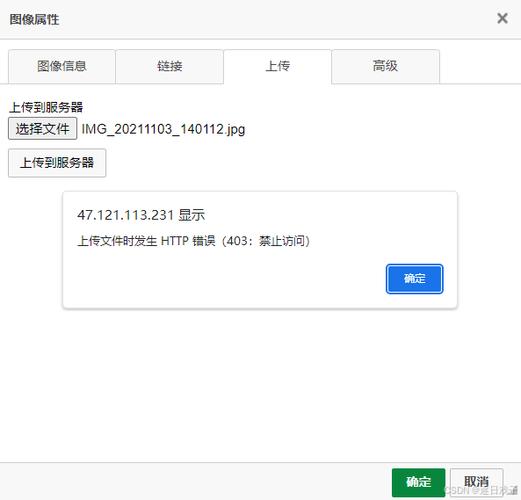Click the 选择文件 file chooser button
Image resolution: width=521 pixels, height=500 pixels.
[43, 128]
